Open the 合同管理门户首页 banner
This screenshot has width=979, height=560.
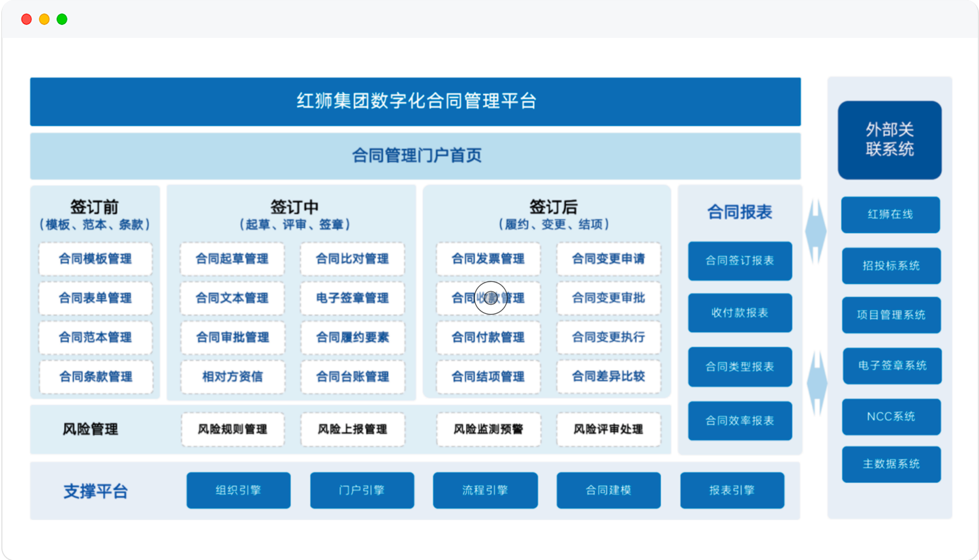(x=415, y=156)
